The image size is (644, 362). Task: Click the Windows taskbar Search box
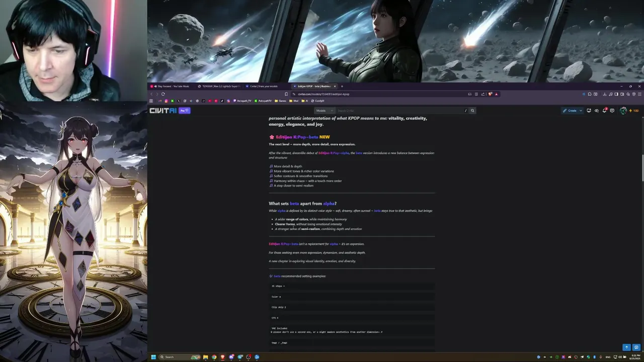click(x=180, y=357)
